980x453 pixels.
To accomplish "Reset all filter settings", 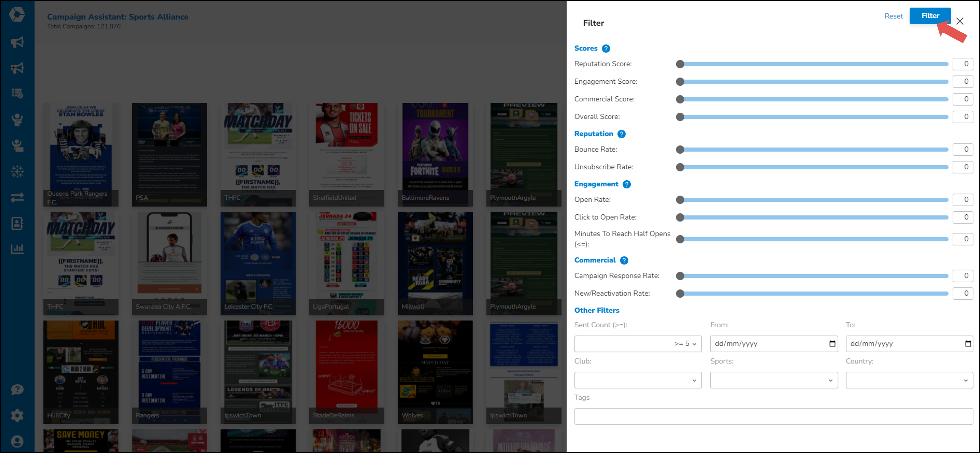I will (x=893, y=16).
